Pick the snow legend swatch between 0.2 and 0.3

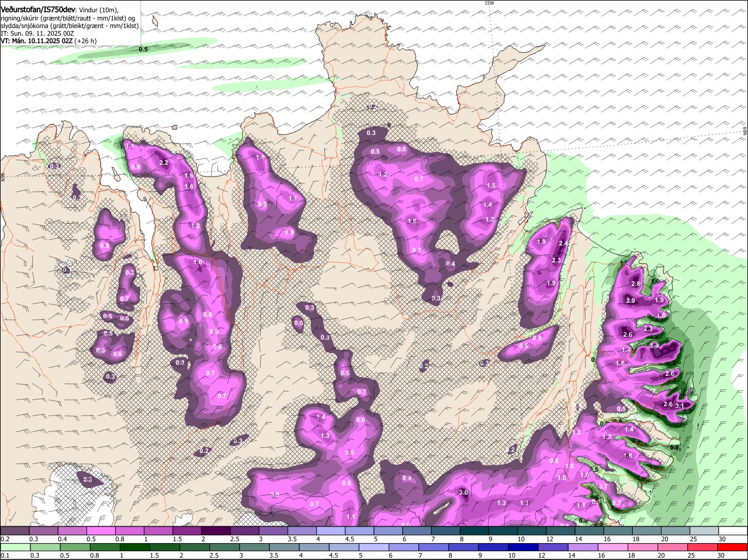(15, 530)
